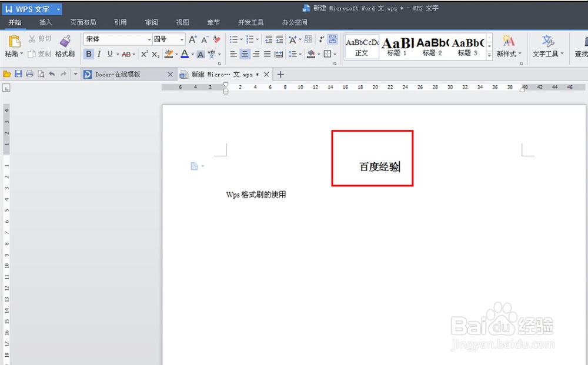This screenshot has height=365, width=588.
Task: Click the character shading A icon
Action: click(x=201, y=55)
